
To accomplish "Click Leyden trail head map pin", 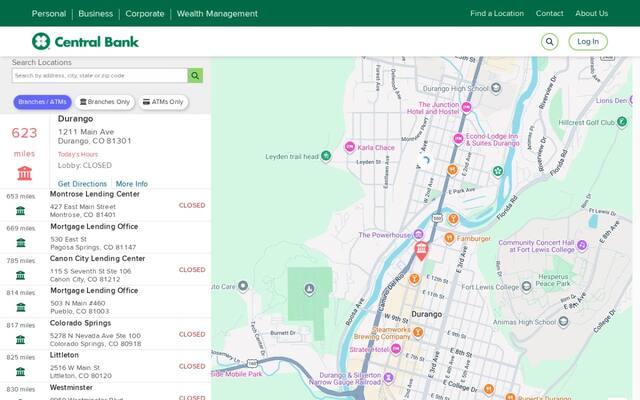I will [x=326, y=156].
